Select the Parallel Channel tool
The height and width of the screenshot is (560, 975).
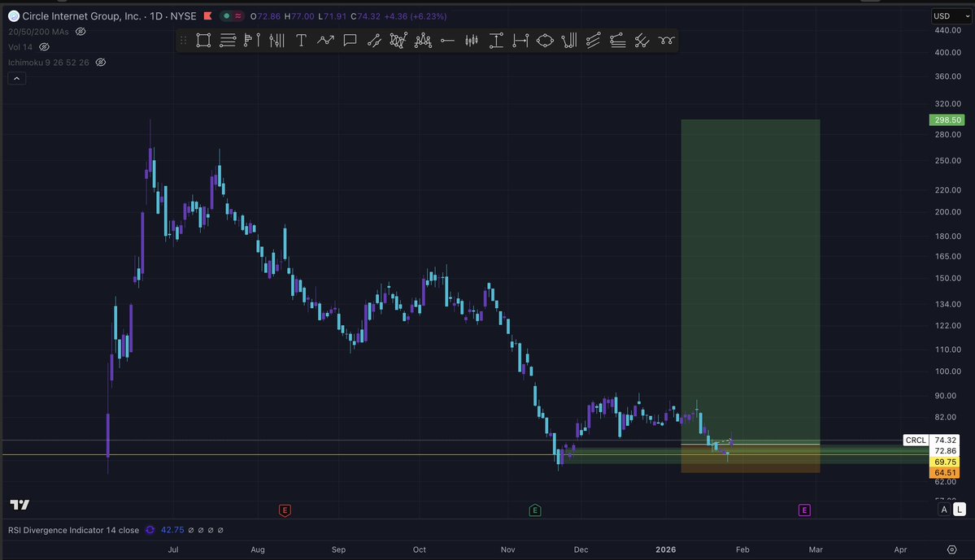[593, 41]
